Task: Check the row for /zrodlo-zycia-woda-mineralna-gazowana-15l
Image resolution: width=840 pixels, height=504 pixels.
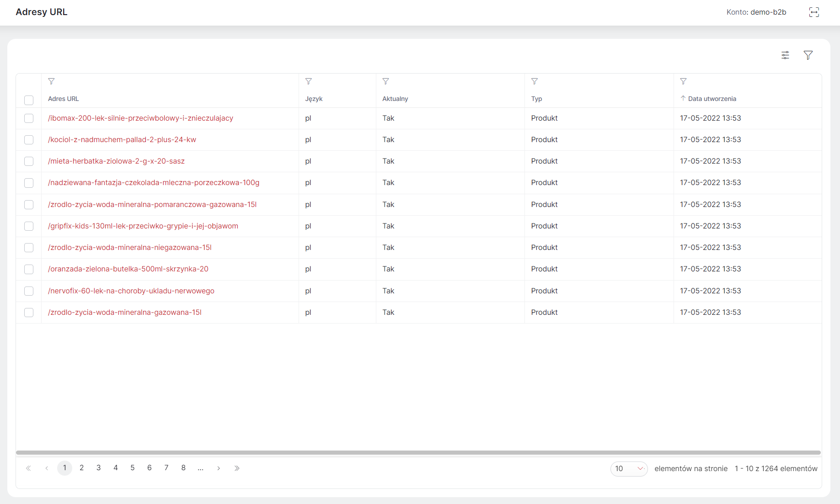Action: point(29,313)
